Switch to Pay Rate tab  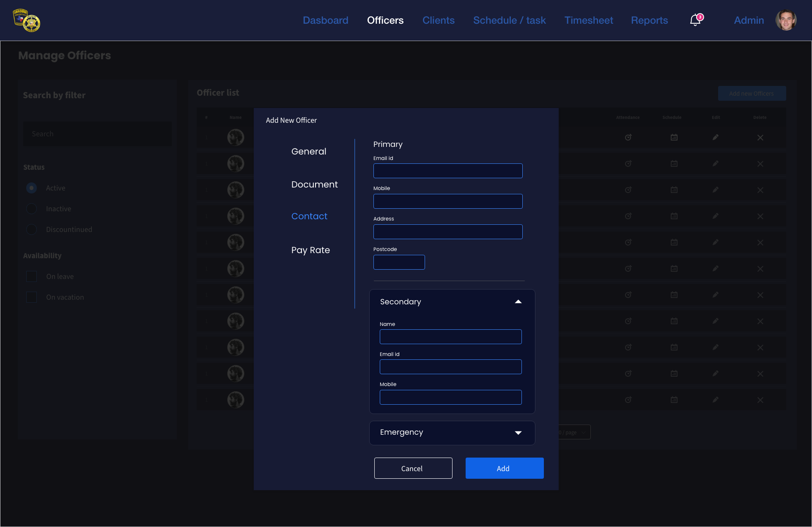pos(310,250)
